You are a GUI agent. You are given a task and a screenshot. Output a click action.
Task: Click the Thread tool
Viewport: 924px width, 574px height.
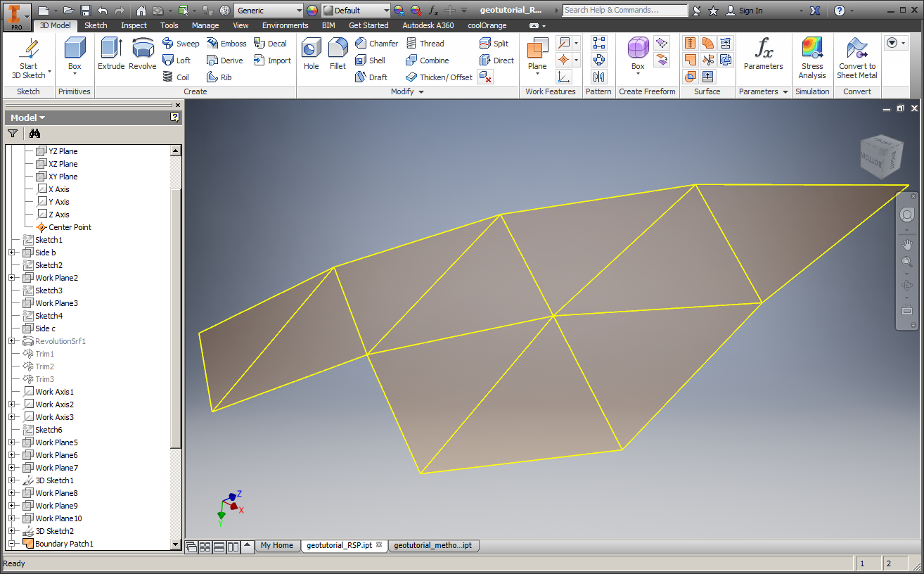(x=425, y=44)
